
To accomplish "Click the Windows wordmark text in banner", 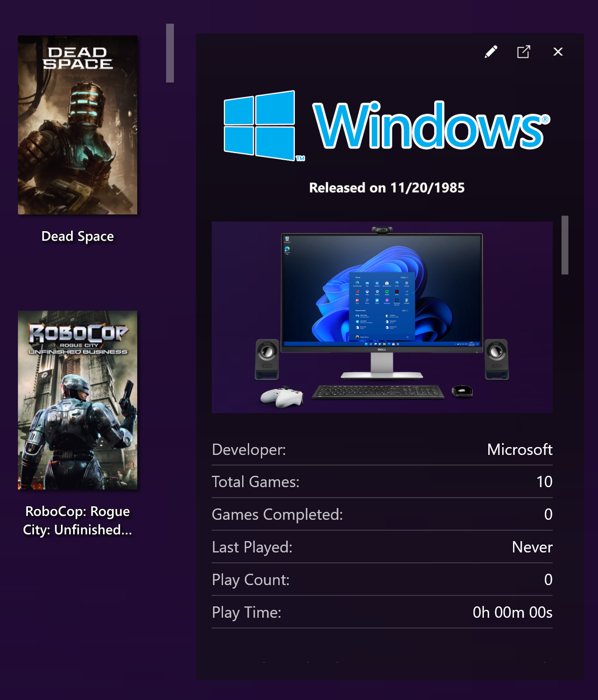I will [x=430, y=126].
